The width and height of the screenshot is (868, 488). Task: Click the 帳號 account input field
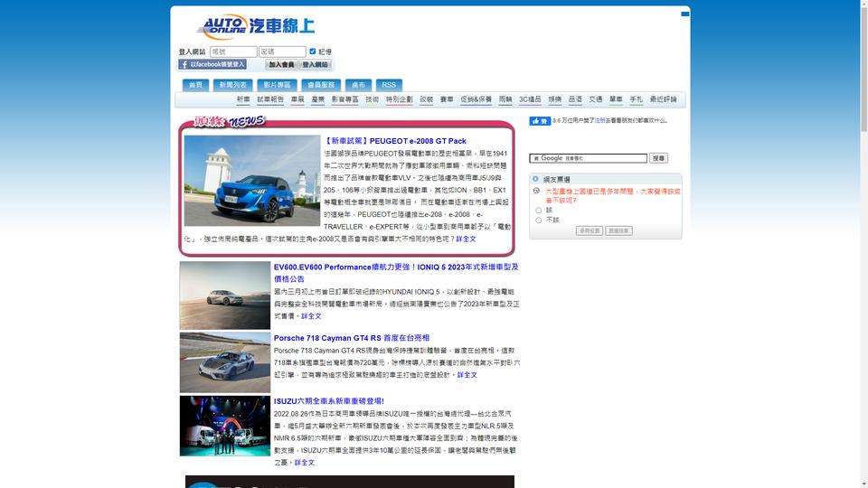click(x=233, y=52)
